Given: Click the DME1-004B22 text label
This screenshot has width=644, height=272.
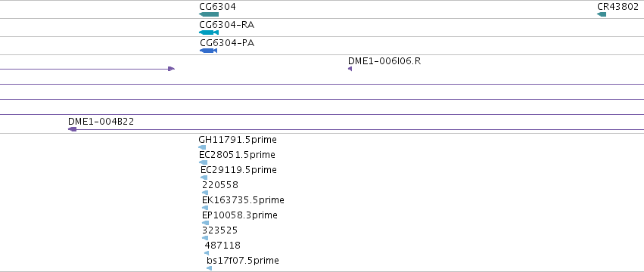Looking at the screenshot, I should point(101,122).
